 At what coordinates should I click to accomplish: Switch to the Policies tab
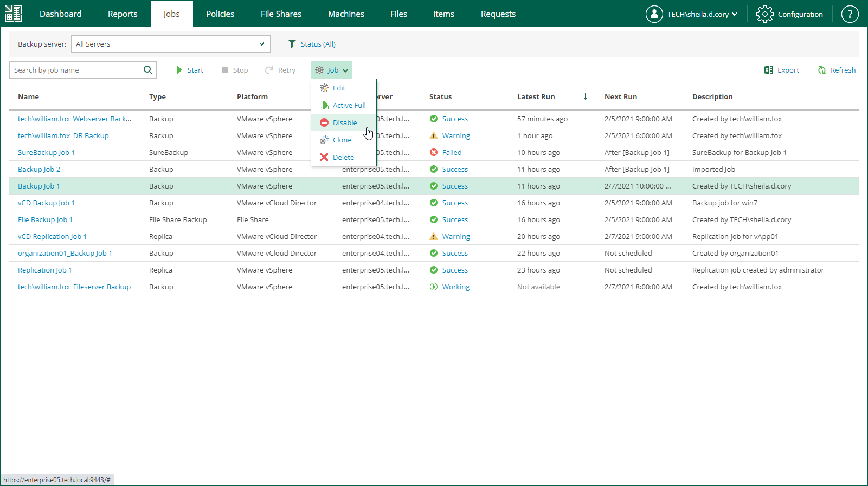[220, 14]
